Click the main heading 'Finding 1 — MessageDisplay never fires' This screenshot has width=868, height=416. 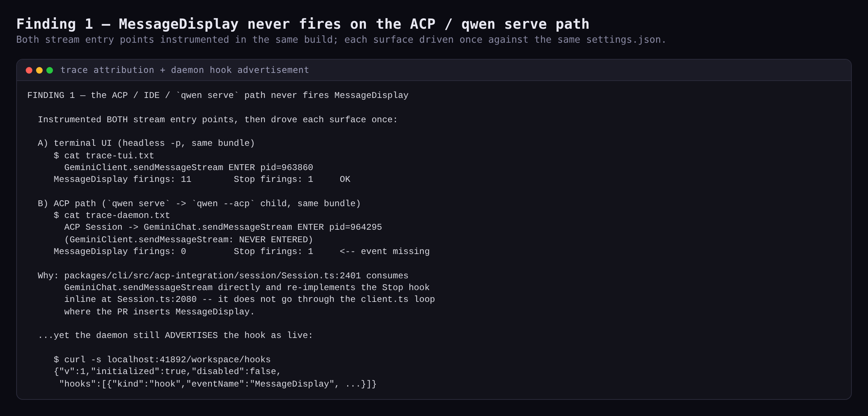(303, 24)
